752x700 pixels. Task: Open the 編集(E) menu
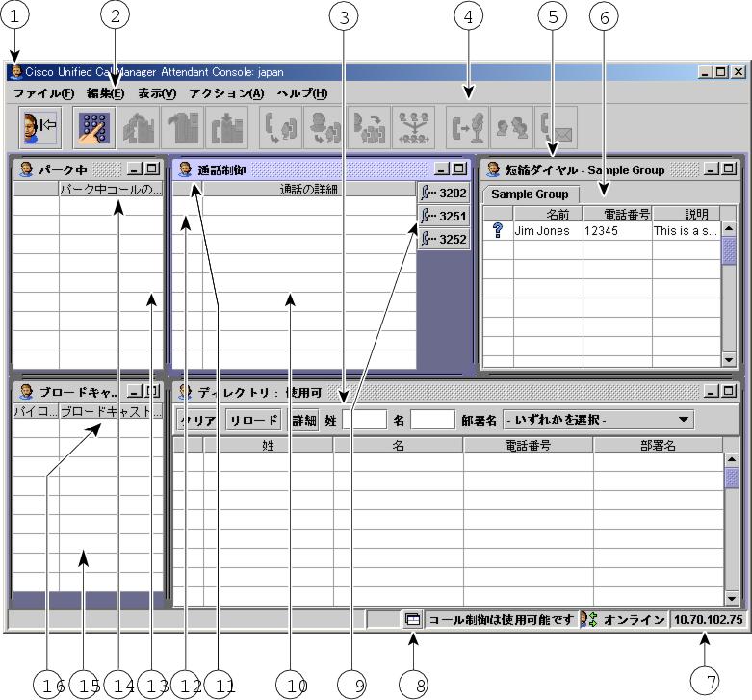click(x=105, y=93)
